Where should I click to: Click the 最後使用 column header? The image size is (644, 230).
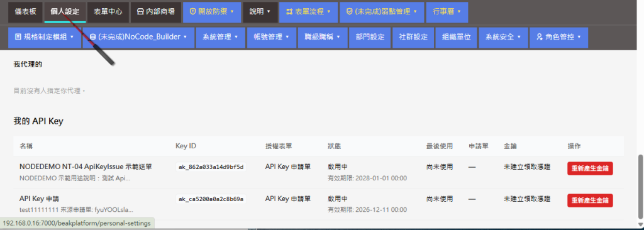pyautogui.click(x=440, y=146)
